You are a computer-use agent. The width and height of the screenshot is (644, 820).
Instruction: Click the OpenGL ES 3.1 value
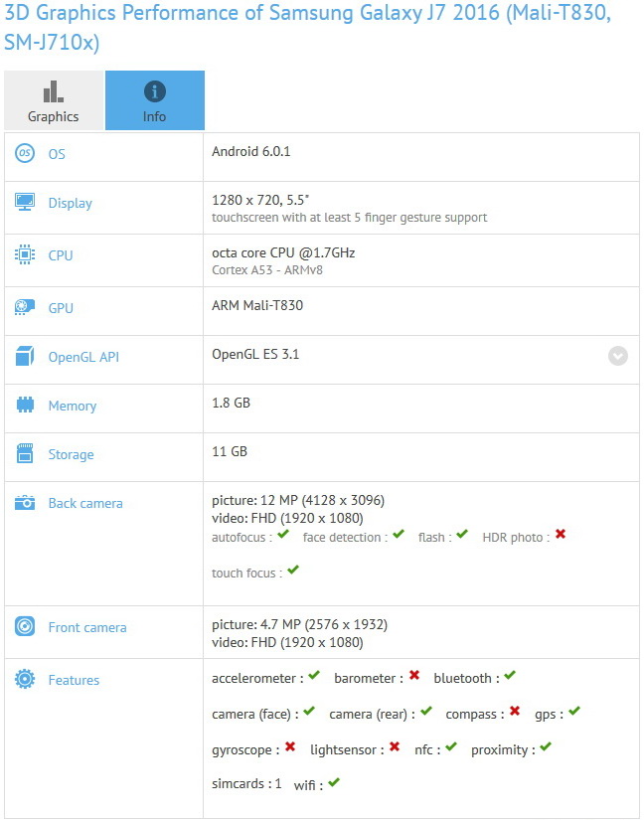pos(255,355)
